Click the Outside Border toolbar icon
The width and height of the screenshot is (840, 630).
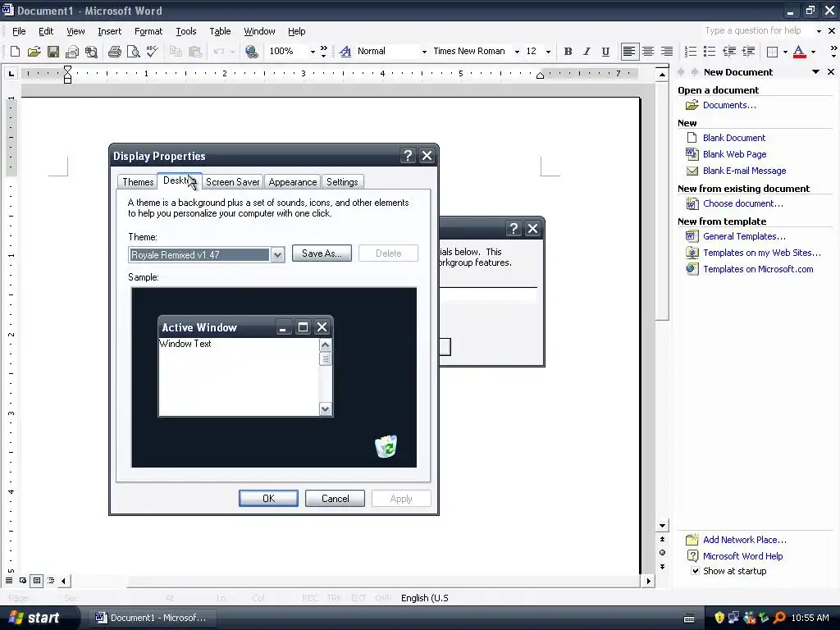pos(773,52)
